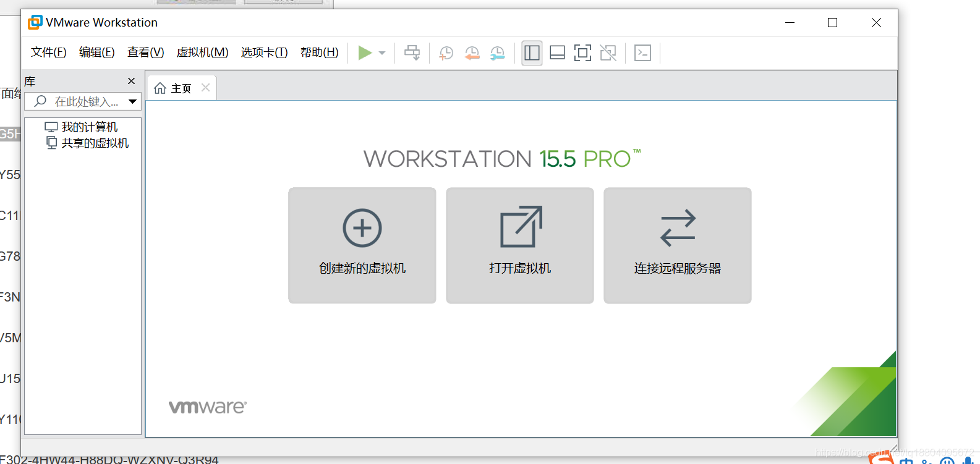This screenshot has width=980, height=464.
Task: Select 我的计算机 in the library tree
Action: [81, 127]
